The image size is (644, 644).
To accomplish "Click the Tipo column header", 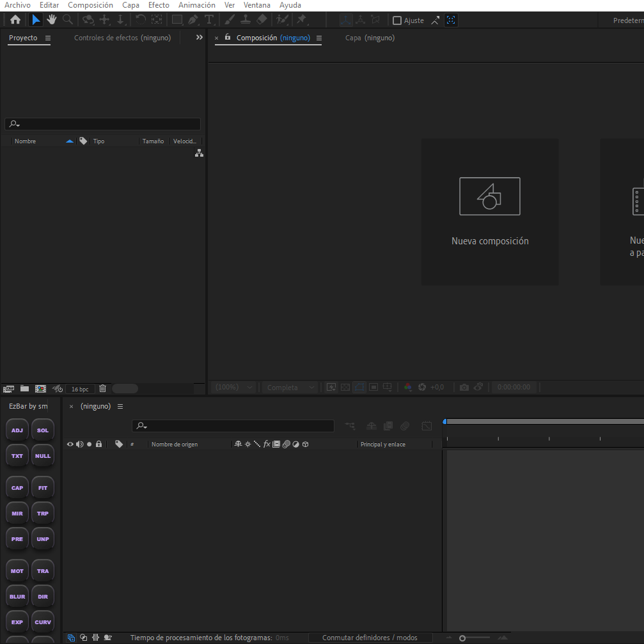I will tap(98, 141).
